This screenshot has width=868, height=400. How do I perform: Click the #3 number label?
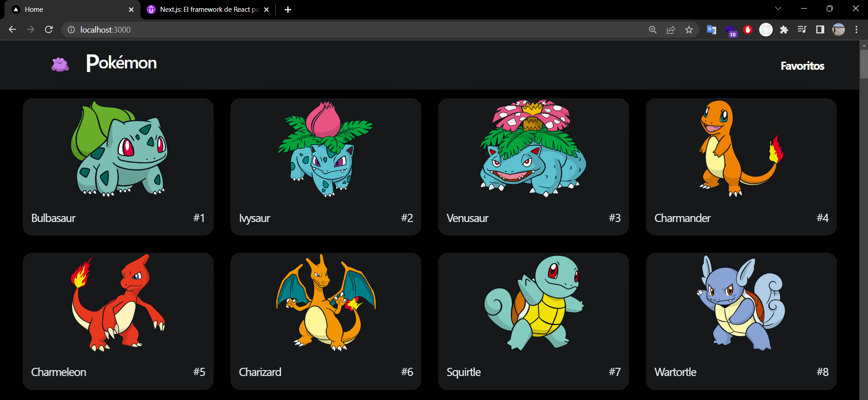[615, 218]
